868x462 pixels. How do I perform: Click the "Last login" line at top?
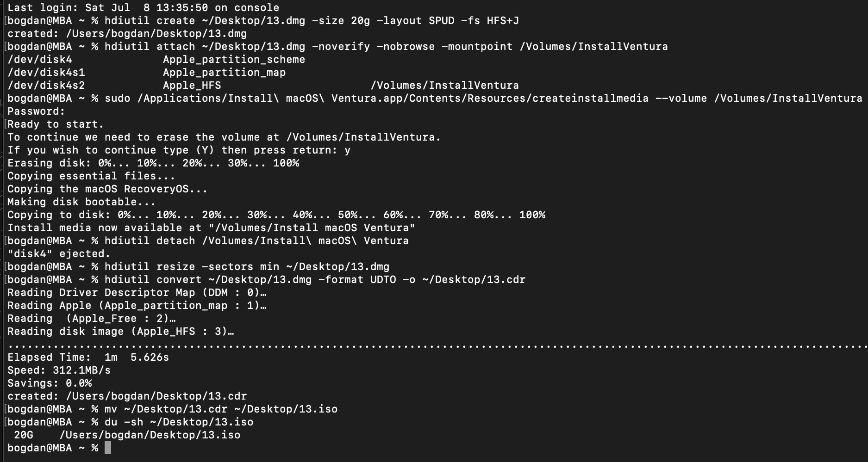(143, 8)
